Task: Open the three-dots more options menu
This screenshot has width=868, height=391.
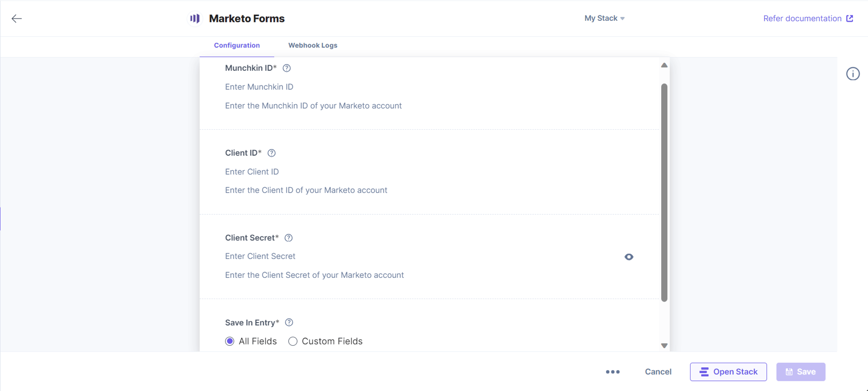Action: click(612, 372)
